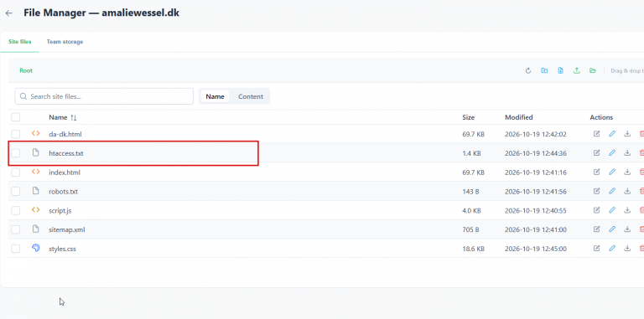Check the box for script.js
Viewport: 644px width, 319px height.
[16, 210]
